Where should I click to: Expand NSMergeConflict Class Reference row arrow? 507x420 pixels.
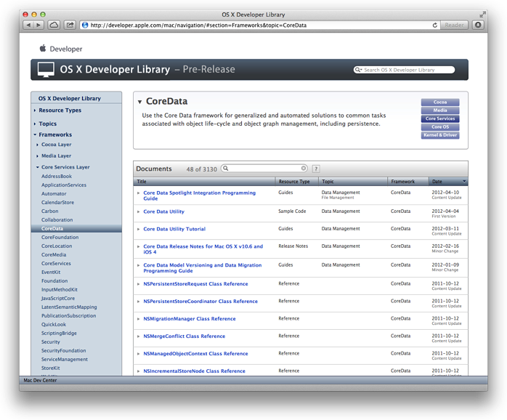point(139,337)
